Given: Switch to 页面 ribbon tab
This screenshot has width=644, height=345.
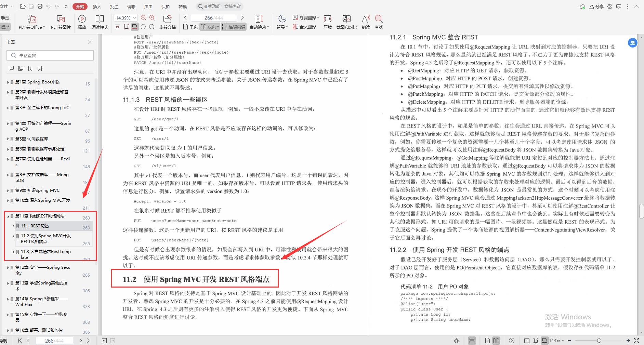Looking at the screenshot, I should click(x=148, y=6).
